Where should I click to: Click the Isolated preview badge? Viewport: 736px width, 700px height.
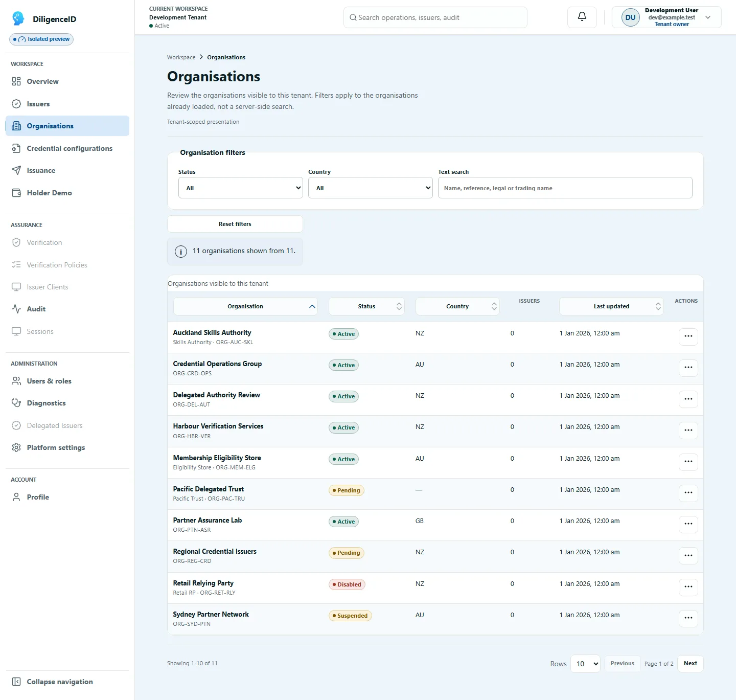(41, 39)
